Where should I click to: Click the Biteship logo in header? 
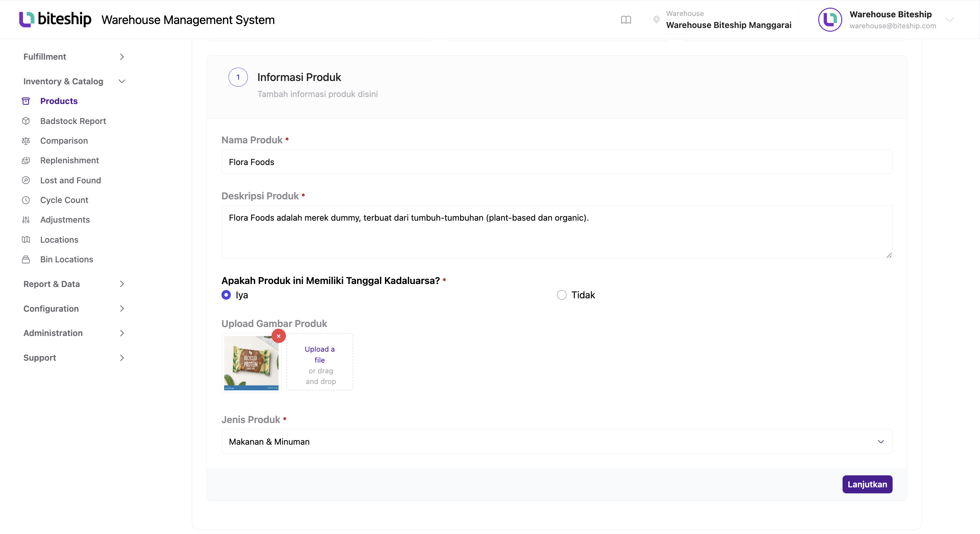55,19
